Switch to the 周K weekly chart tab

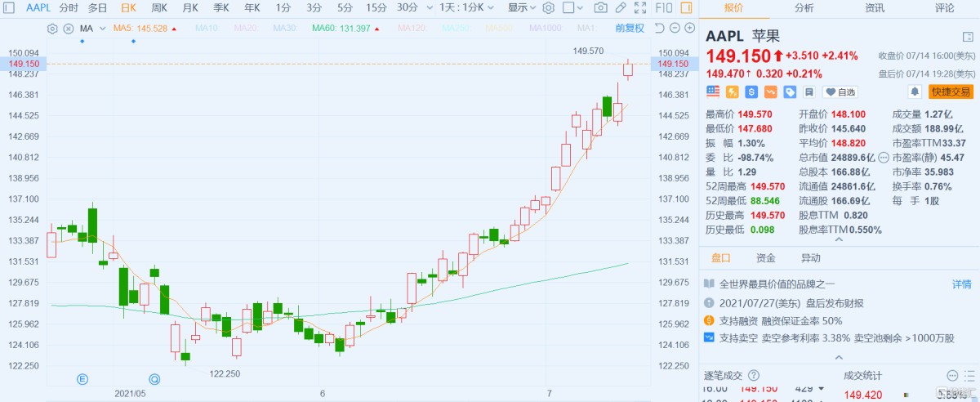click(158, 8)
